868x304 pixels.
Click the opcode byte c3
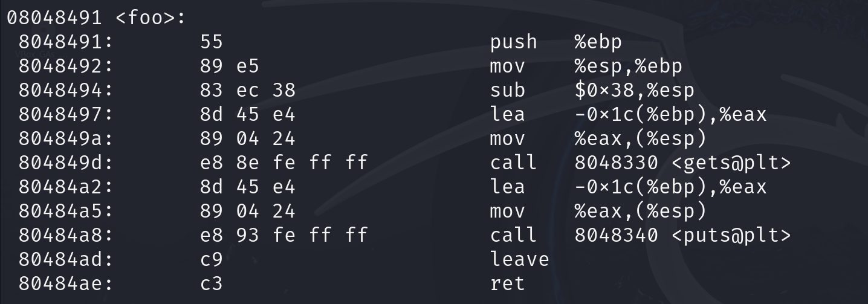[212, 283]
